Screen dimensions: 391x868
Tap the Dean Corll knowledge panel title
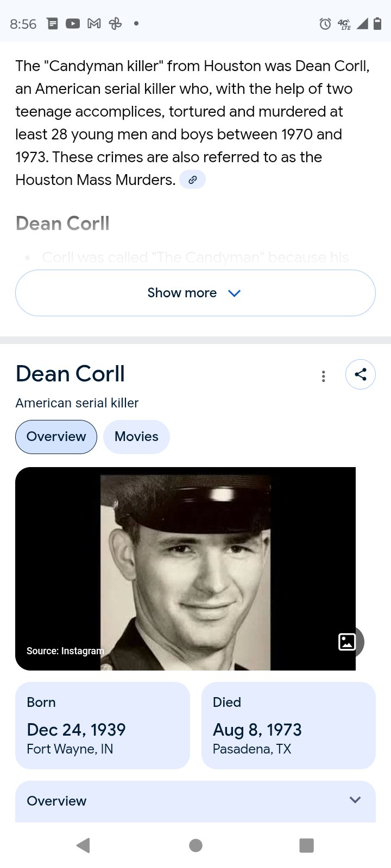coord(70,374)
